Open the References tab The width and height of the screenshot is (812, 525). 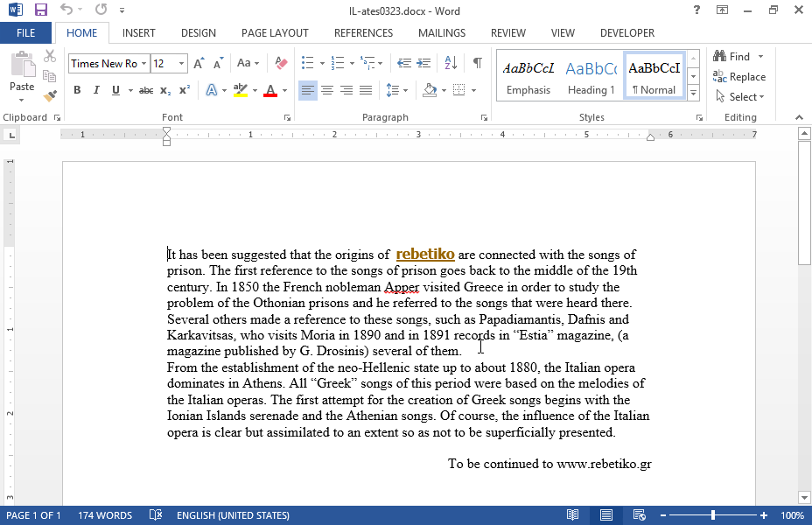(363, 33)
